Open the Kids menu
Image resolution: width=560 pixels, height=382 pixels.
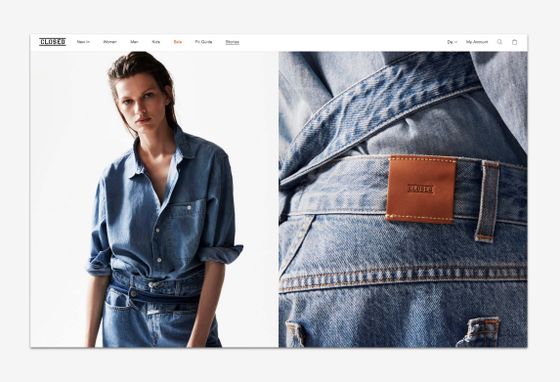pos(156,42)
